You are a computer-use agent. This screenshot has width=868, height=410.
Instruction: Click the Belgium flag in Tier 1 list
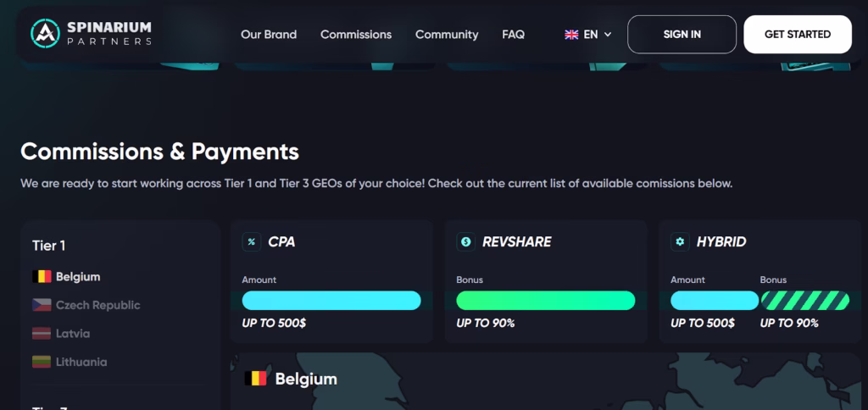coord(42,277)
